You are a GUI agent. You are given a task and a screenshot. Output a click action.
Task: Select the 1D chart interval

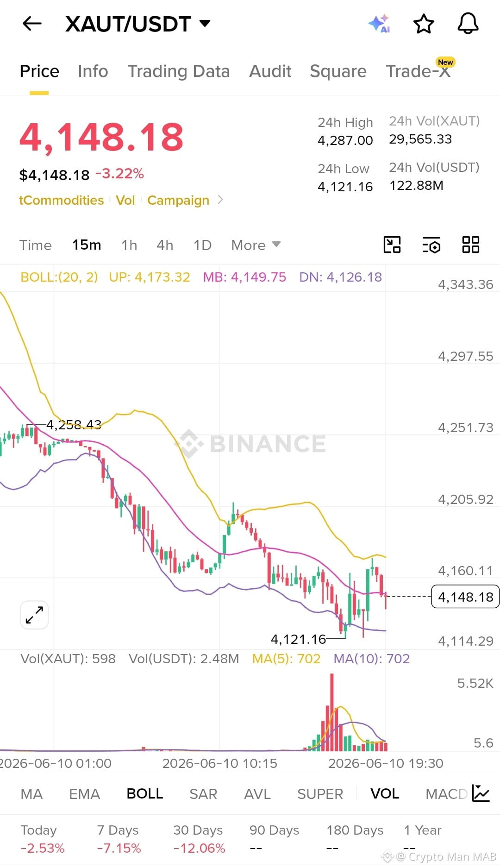[202, 245]
